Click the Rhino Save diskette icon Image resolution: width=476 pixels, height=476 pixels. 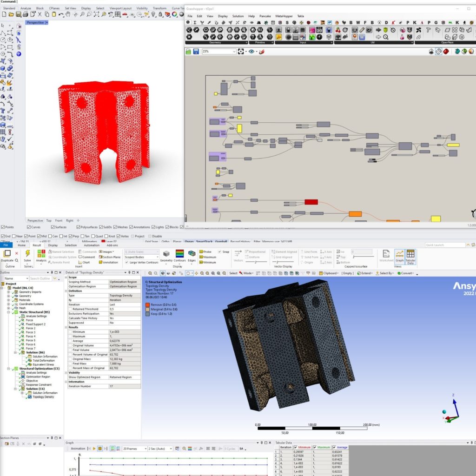tap(19, 14)
